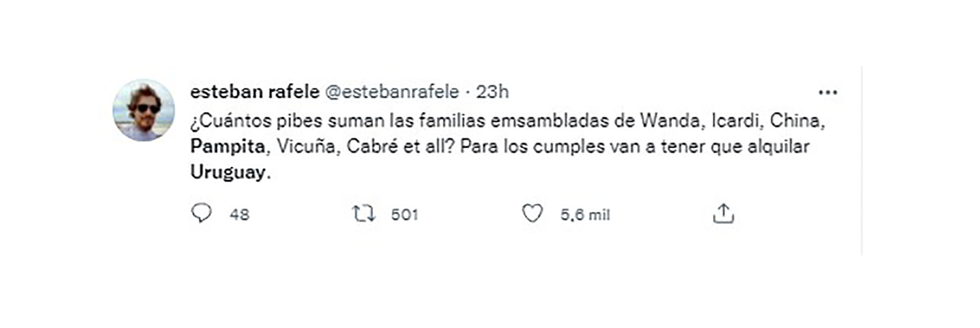Open the @estebanrafele handle link
980x328 pixels.
[x=392, y=92]
